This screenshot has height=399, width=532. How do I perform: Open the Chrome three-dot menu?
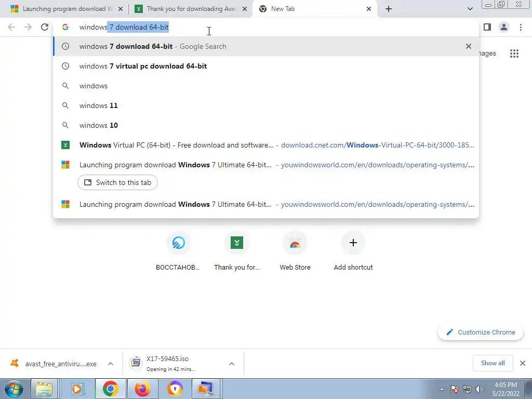[x=521, y=27]
